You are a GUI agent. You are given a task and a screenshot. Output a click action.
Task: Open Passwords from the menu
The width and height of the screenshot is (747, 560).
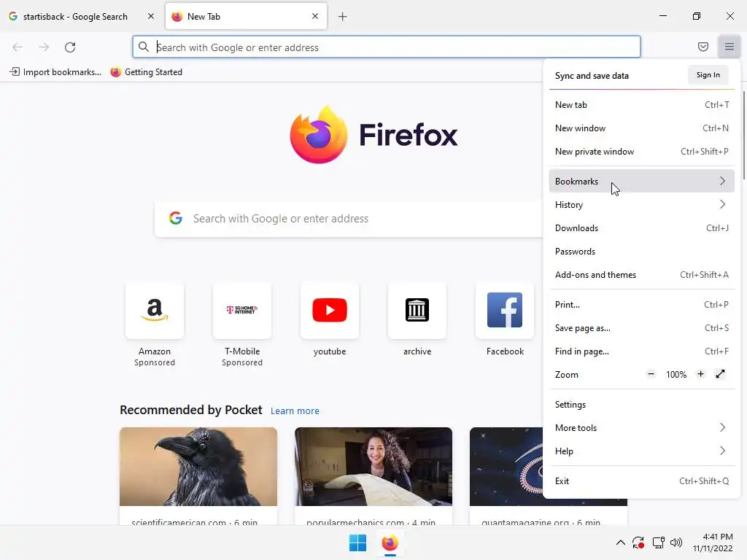pyautogui.click(x=641, y=251)
